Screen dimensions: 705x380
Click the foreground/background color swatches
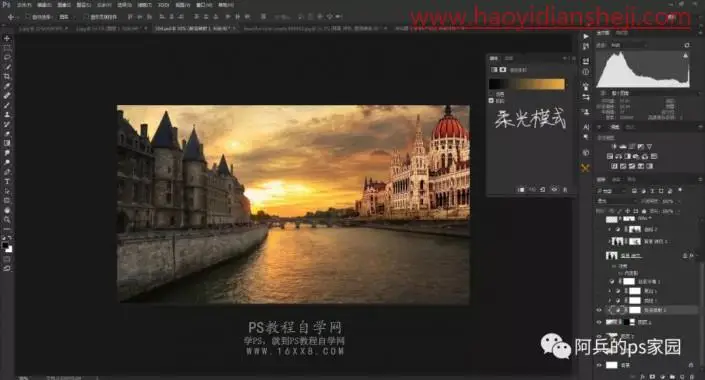click(x=7, y=247)
